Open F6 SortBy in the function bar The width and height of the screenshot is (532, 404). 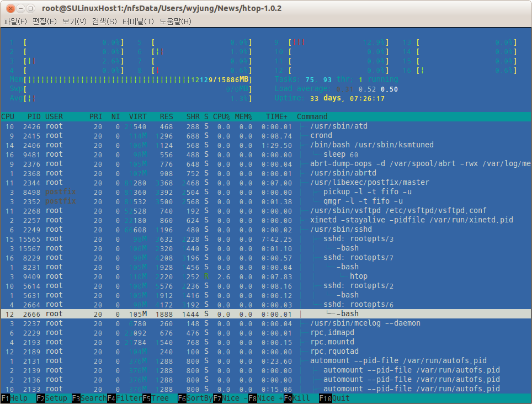195,398
